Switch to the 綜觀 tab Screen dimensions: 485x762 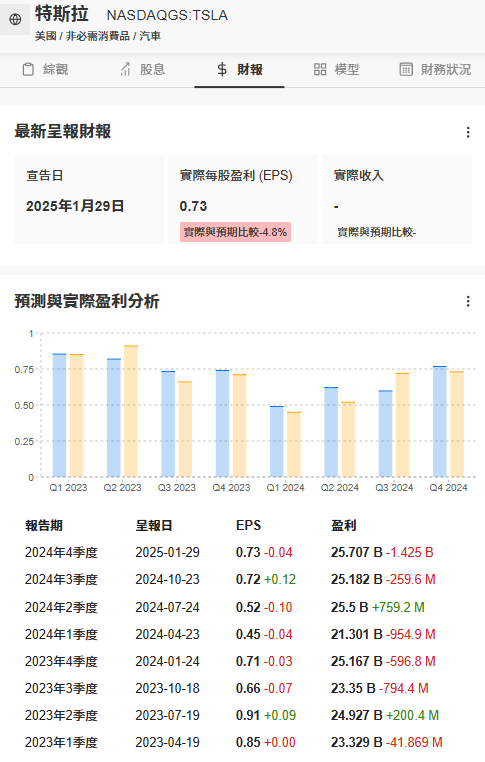coord(45,69)
